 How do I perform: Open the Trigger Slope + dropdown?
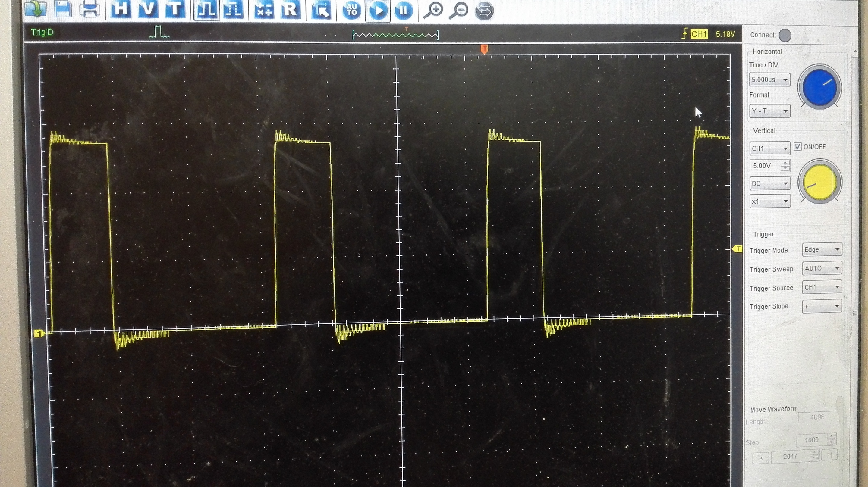click(x=822, y=307)
